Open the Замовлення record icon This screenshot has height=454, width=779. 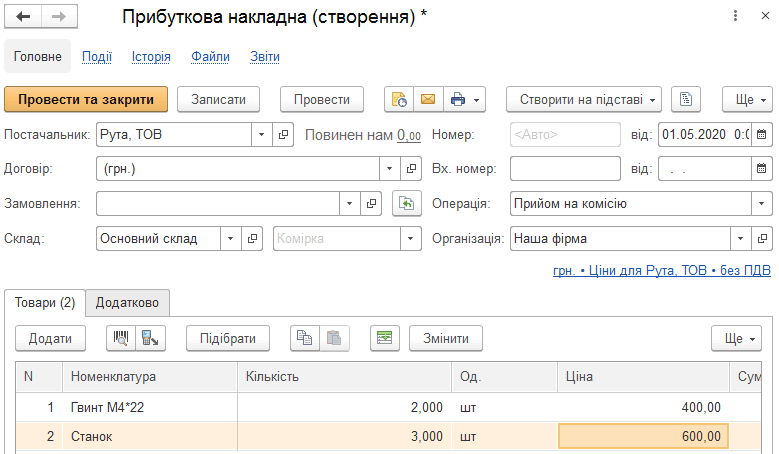(371, 204)
